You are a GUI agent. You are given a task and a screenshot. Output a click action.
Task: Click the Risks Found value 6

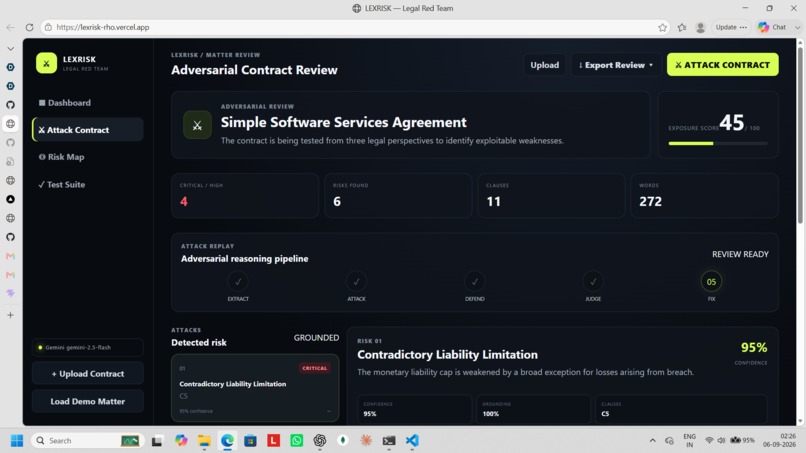337,202
